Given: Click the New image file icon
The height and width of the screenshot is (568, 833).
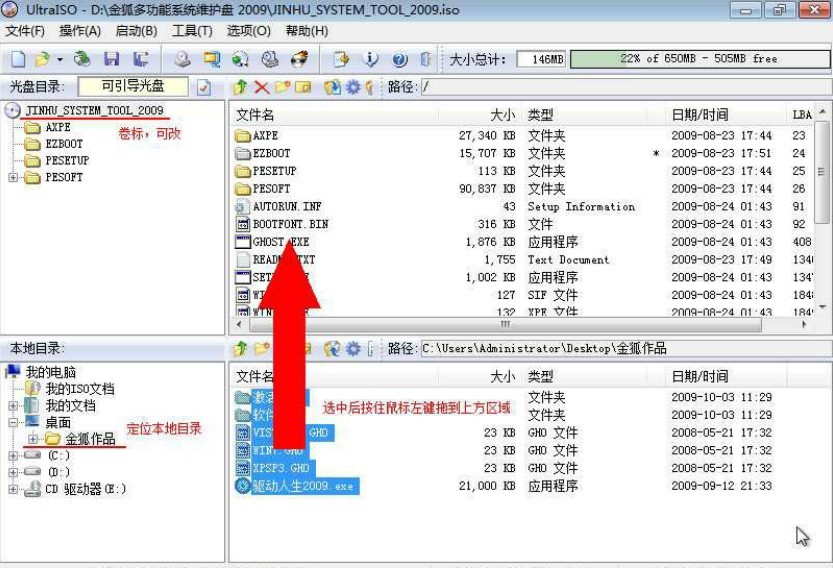Looking at the screenshot, I should (x=18, y=59).
